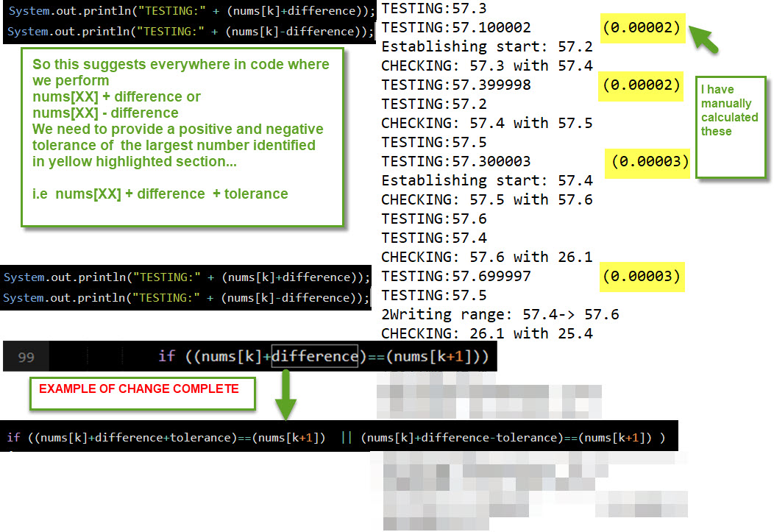The height and width of the screenshot is (532, 774).
Task: Click the red 'EXAMPLE OF CHANGE COMPLETE' label
Action: click(x=139, y=389)
